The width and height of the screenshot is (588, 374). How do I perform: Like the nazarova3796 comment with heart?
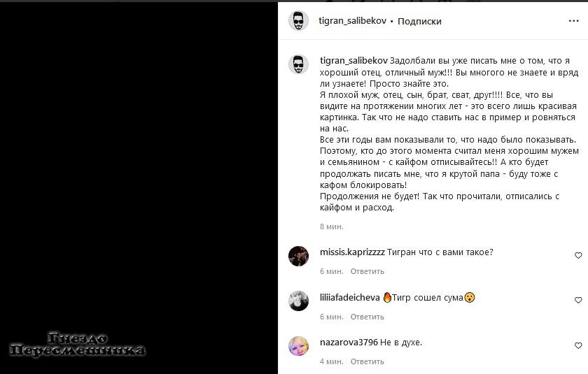click(x=578, y=345)
